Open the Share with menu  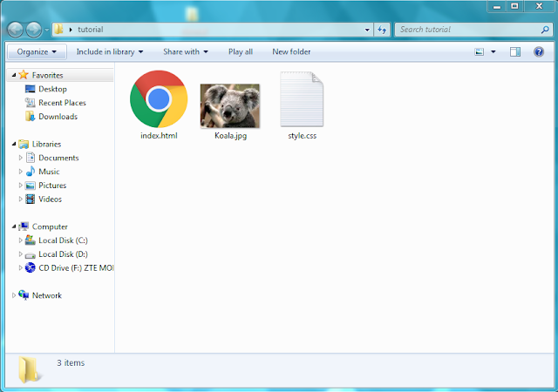point(186,52)
